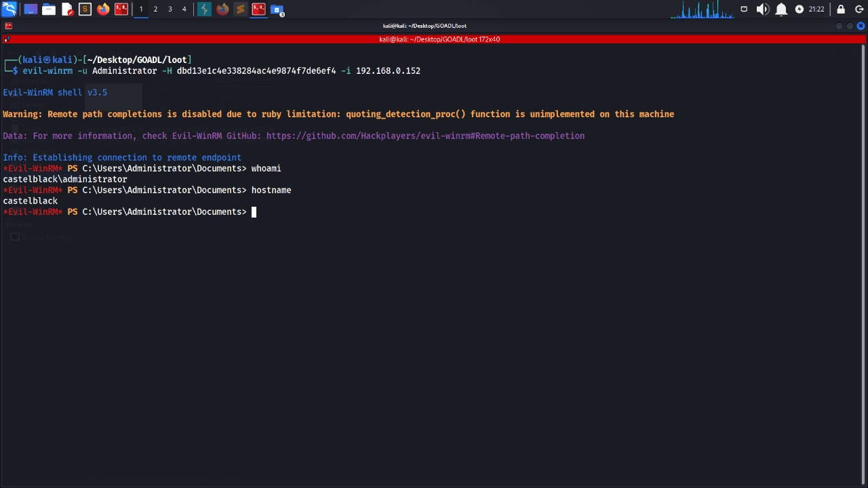Screen dimensions: 868x488
Task: Click the show desktop launcher
Action: pos(31,9)
